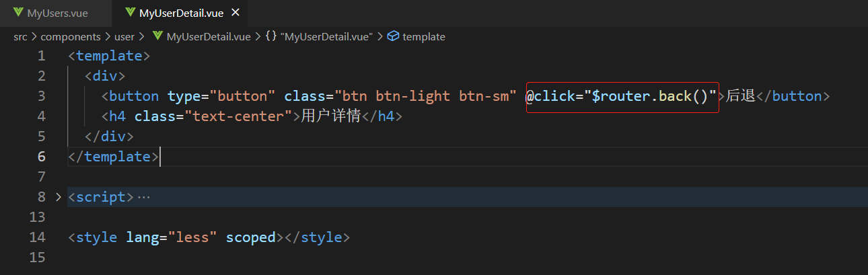Open the quoted "MyUserDetail.vue" breadcrumb dropdown
Image resolution: width=868 pixels, height=275 pixels.
pyautogui.click(x=328, y=36)
